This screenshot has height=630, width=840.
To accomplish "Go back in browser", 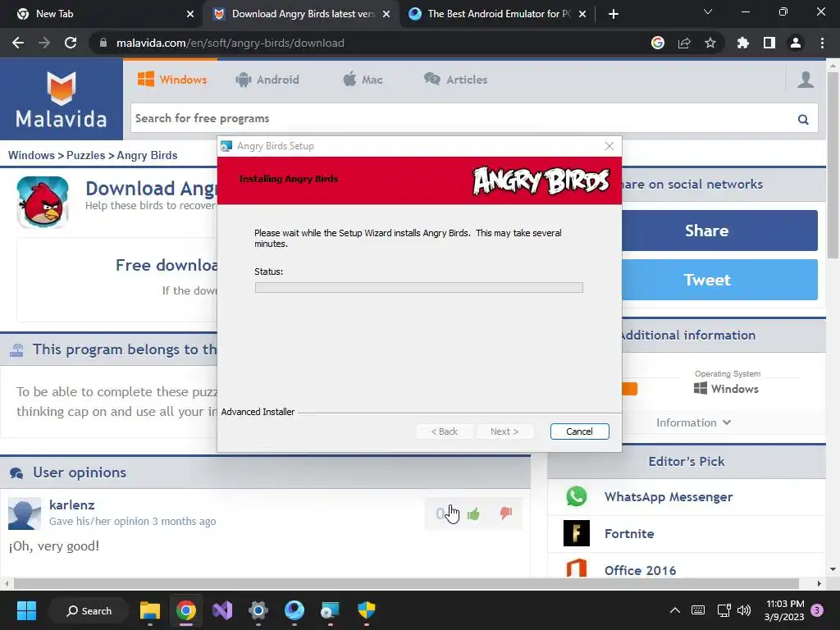I will (18, 43).
